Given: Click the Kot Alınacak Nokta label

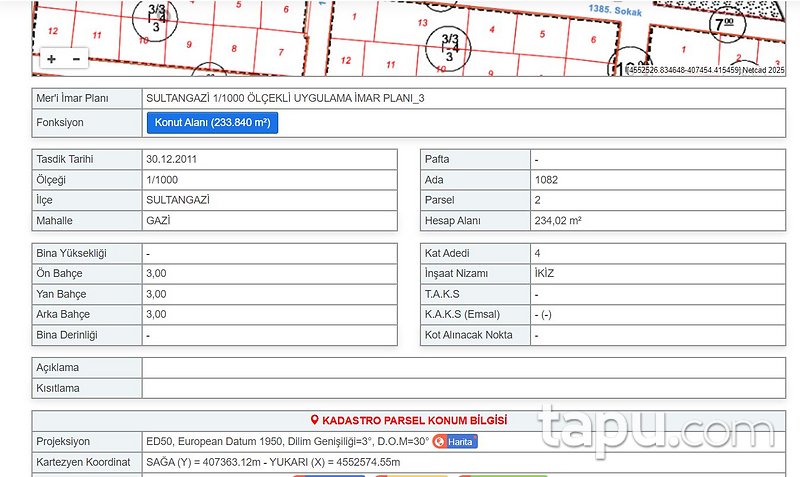Looking at the screenshot, I should pos(468,335).
